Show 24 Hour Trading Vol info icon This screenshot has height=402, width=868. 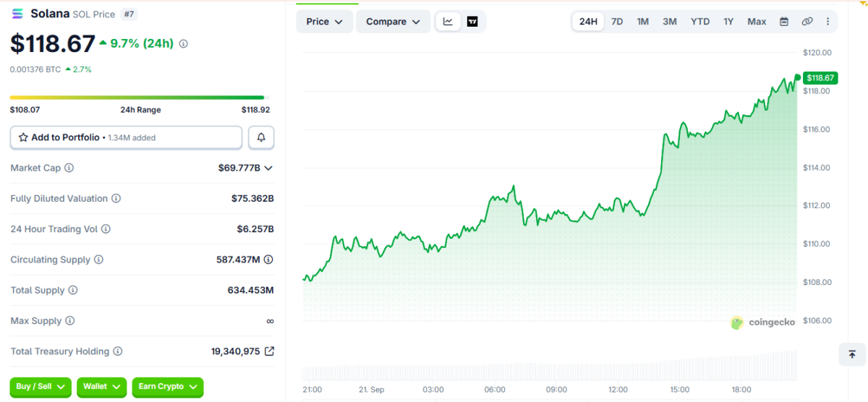(106, 229)
